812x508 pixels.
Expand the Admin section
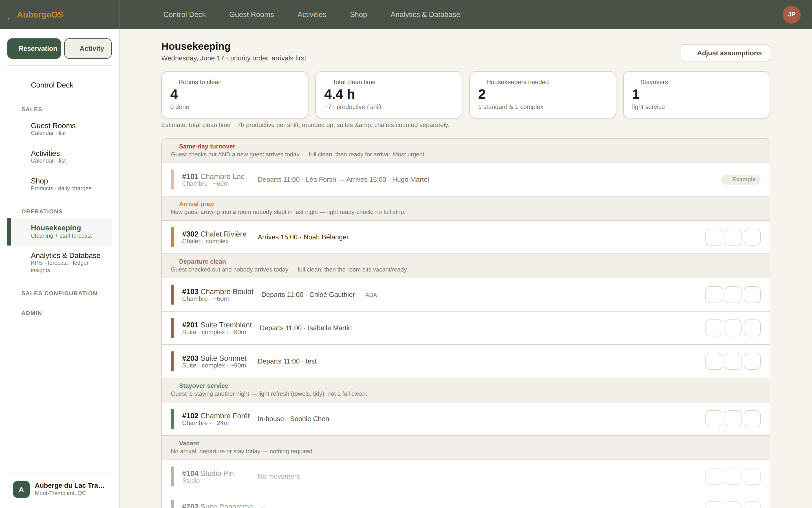click(32, 313)
